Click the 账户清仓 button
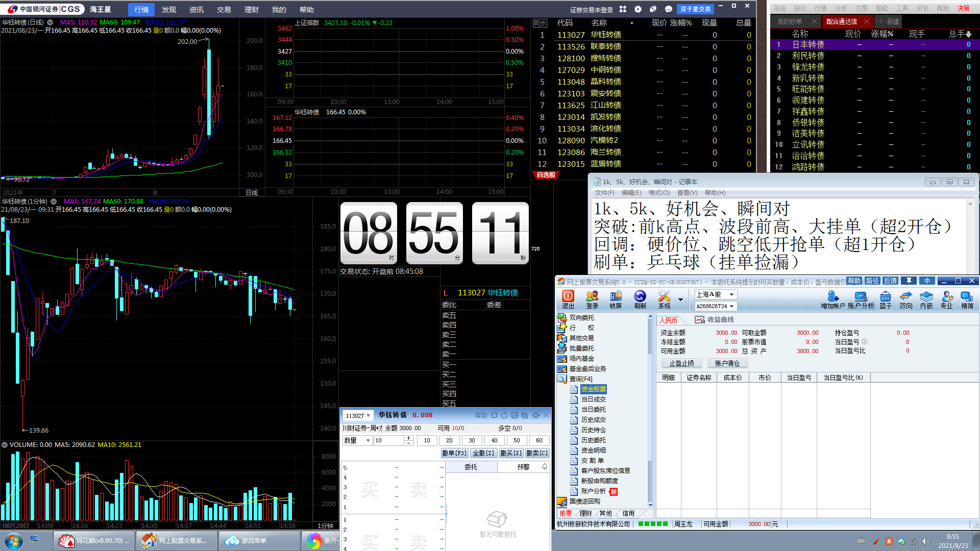The image size is (980, 551). pos(727,363)
